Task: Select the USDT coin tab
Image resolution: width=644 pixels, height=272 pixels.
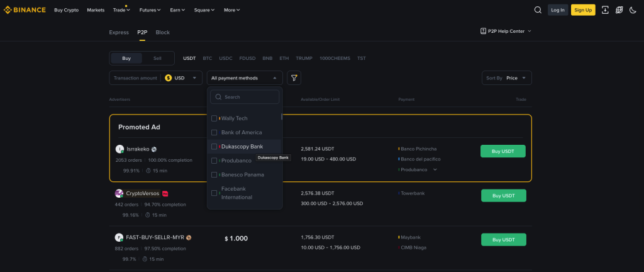Action: coord(189,59)
